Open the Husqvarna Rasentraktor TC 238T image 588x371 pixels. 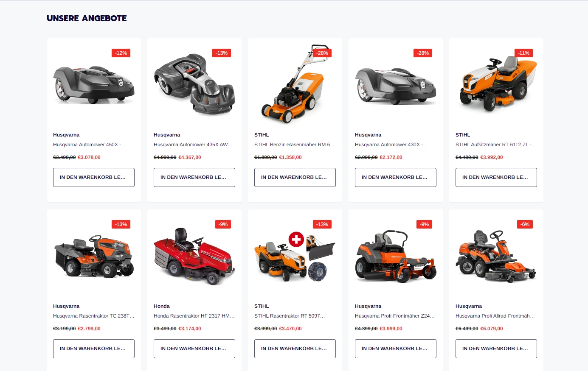94,255
